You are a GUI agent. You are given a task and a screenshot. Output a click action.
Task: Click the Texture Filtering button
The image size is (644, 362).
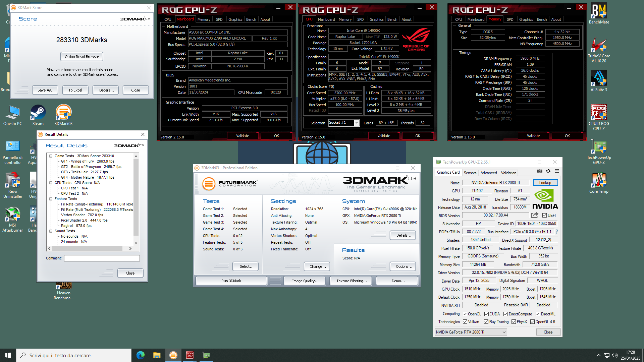(x=351, y=281)
